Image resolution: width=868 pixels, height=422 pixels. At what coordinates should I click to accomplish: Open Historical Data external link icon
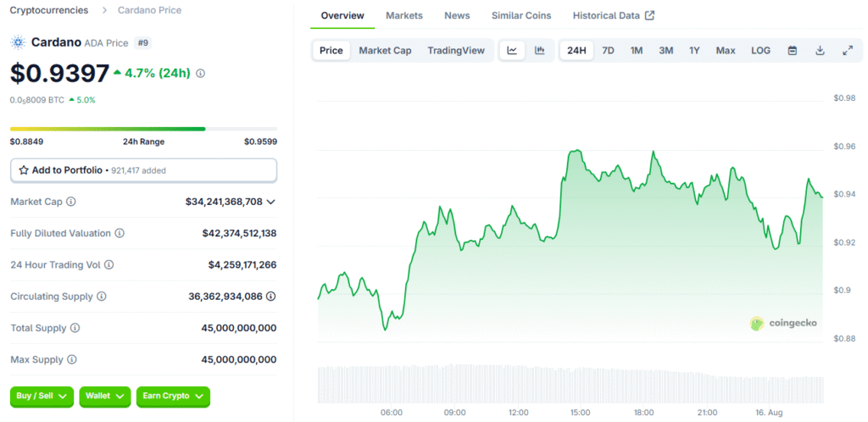tap(650, 15)
